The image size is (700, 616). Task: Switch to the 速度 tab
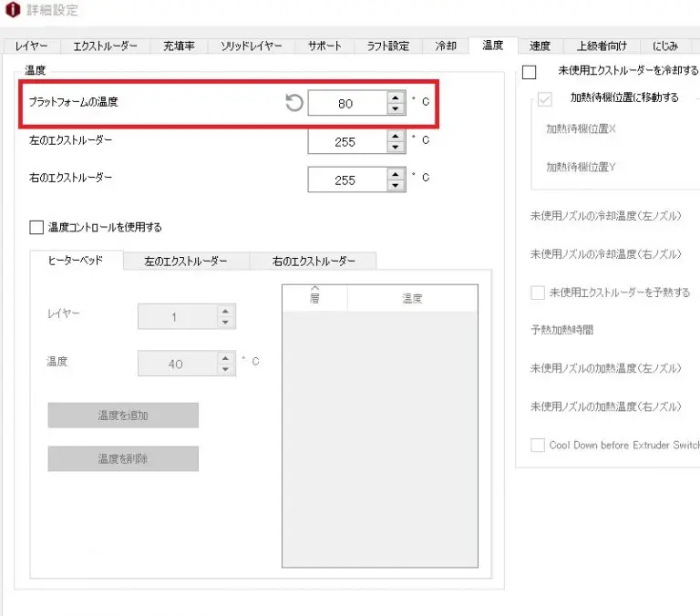click(540, 46)
